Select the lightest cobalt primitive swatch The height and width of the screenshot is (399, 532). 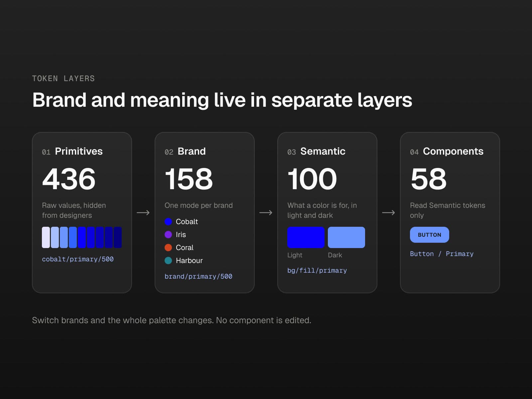coord(46,237)
